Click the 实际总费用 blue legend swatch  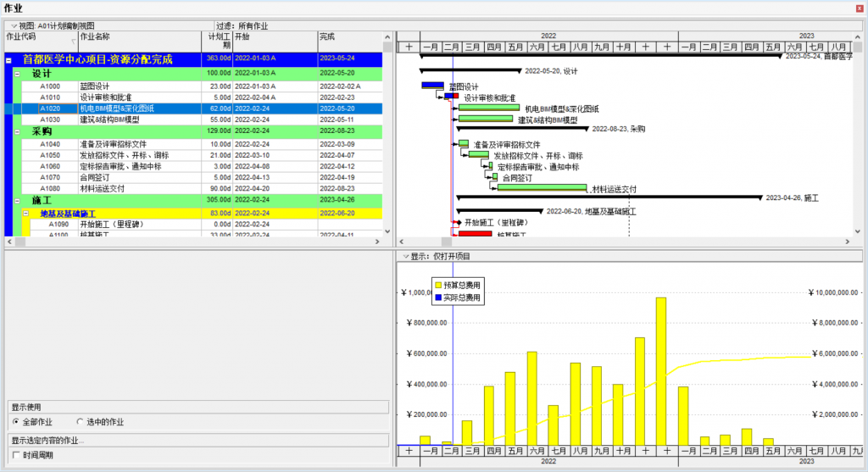point(438,297)
